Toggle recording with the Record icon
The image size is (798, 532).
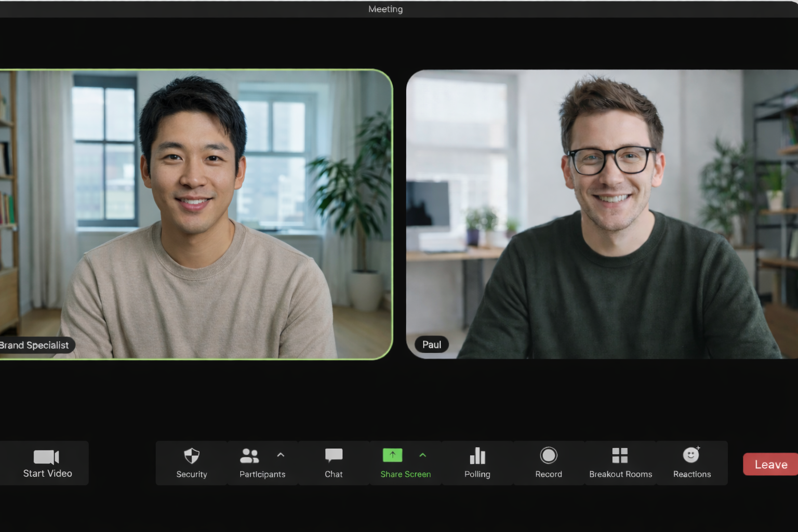click(x=549, y=455)
